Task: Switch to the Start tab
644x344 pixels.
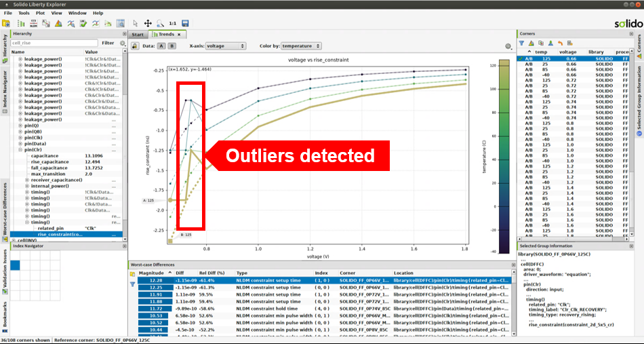Action: pos(138,35)
